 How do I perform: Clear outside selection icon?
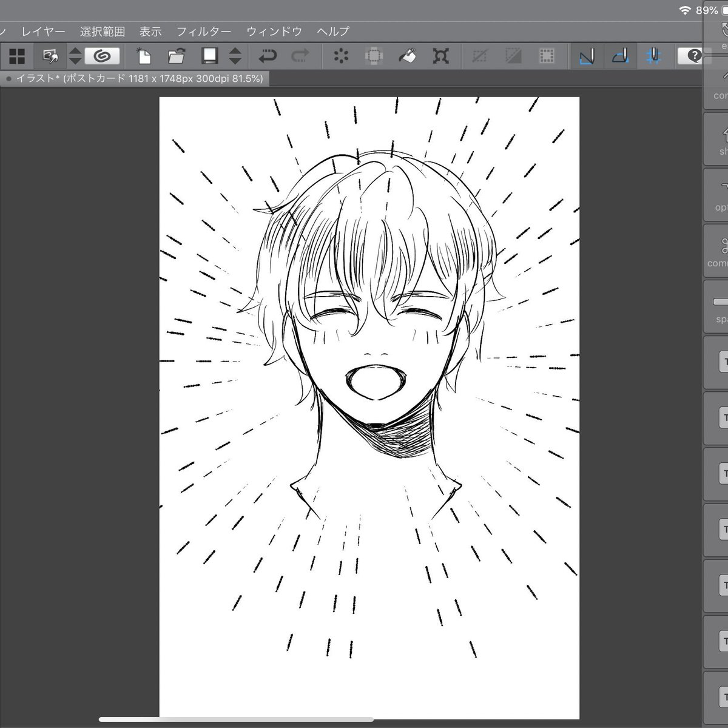pos(374,56)
